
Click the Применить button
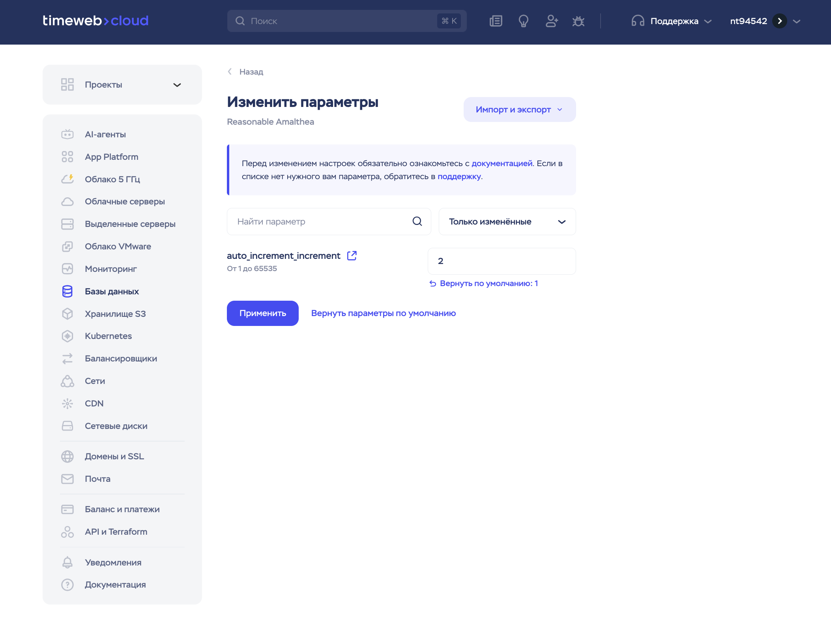point(263,313)
